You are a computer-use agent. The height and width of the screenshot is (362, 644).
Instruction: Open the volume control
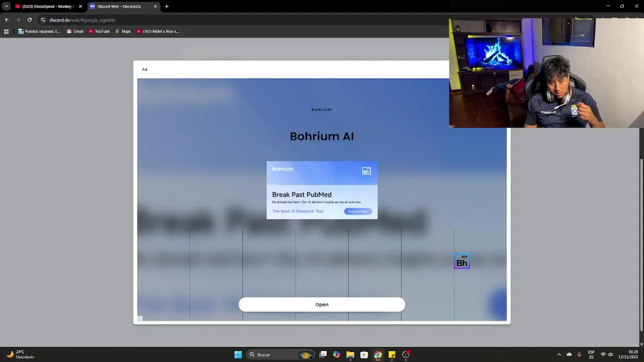610,354
